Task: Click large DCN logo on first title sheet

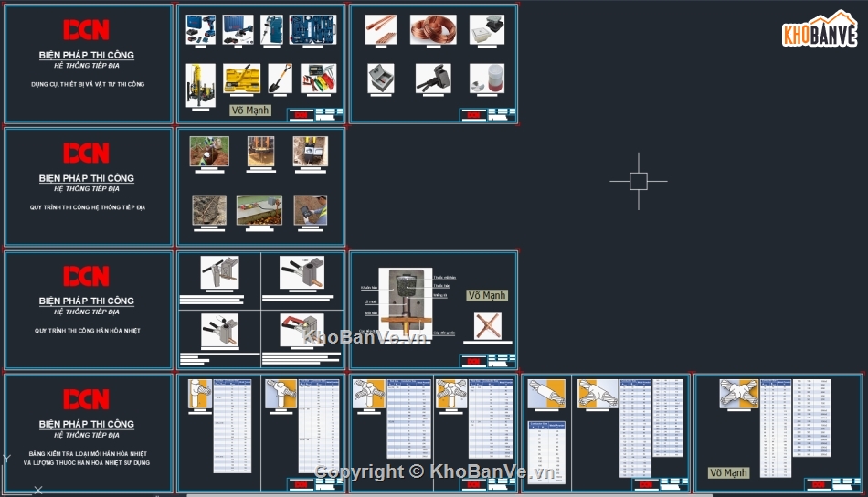Action: point(87,30)
